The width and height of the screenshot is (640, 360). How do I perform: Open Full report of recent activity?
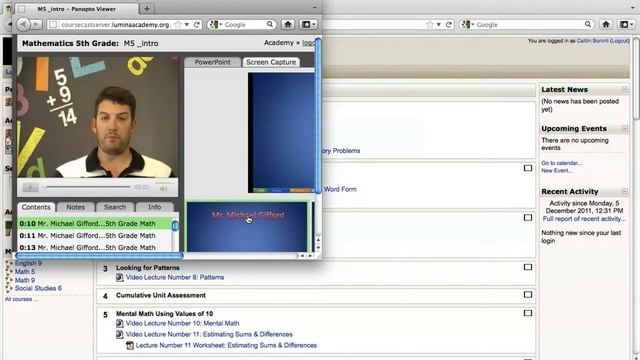coord(584,219)
